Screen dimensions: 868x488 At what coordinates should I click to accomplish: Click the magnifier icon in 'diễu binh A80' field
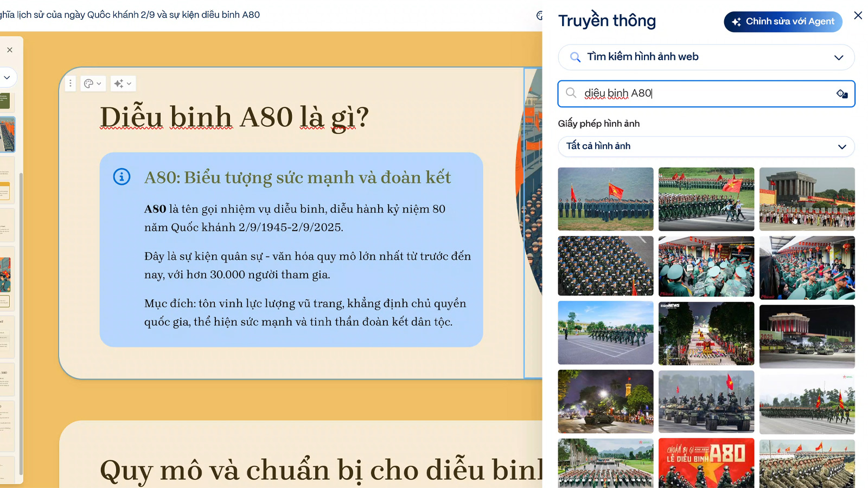571,93
